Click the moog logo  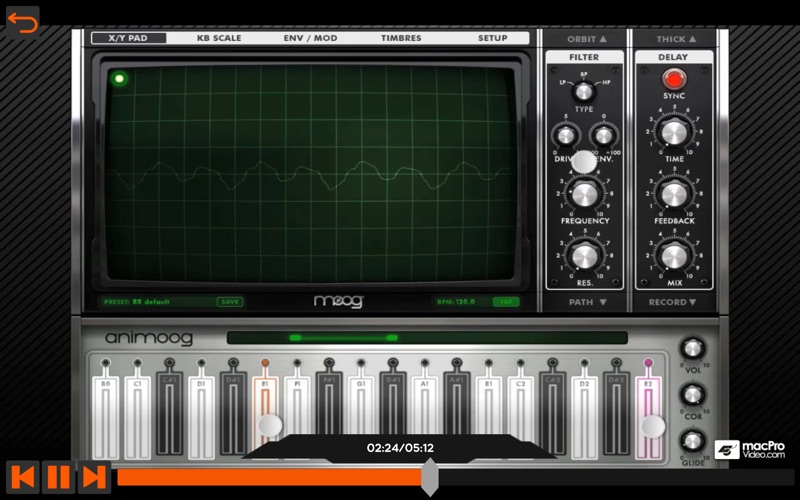click(338, 301)
